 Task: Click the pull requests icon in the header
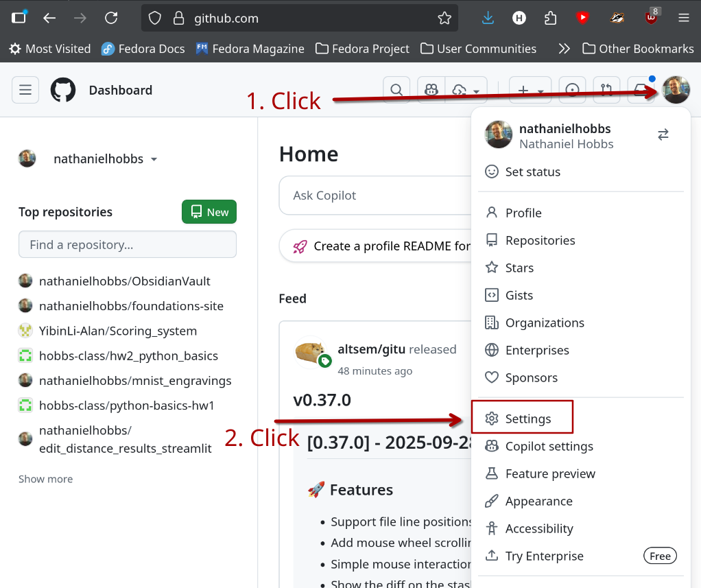pos(606,90)
